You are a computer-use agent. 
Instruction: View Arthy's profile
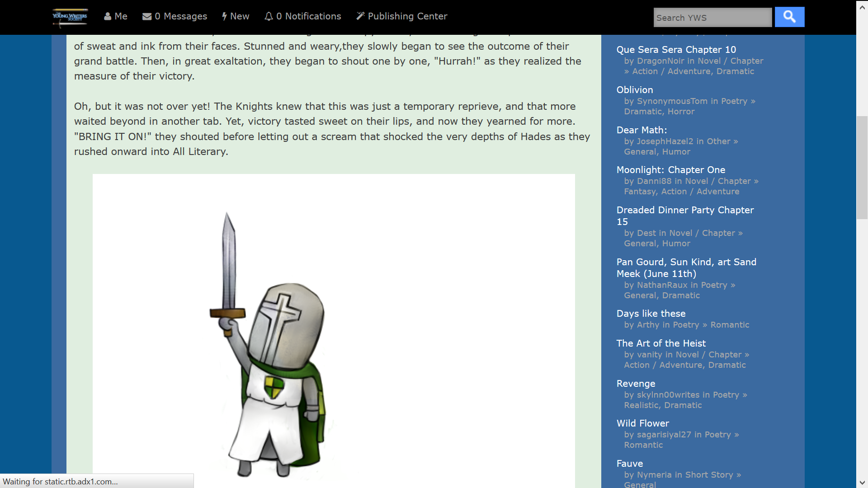(x=648, y=325)
